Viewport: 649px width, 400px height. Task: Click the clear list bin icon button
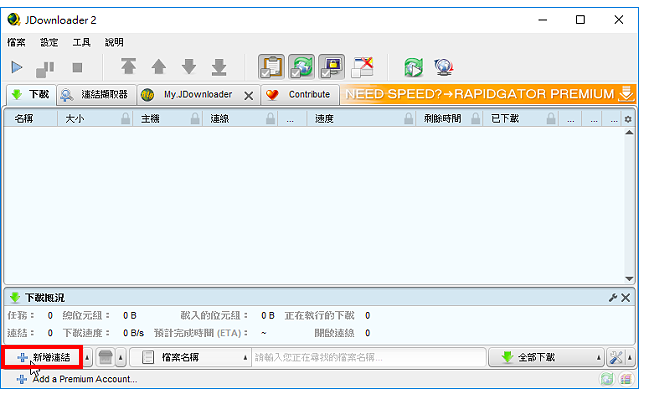[106, 357]
